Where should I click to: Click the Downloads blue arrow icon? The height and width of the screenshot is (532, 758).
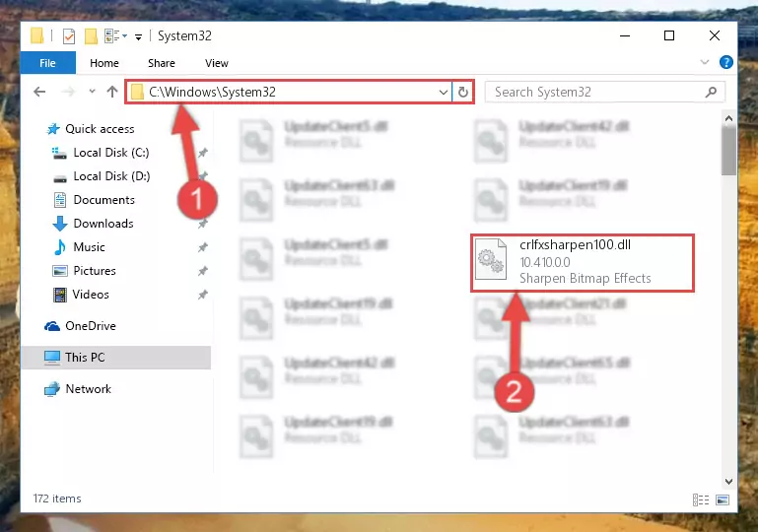(x=60, y=224)
